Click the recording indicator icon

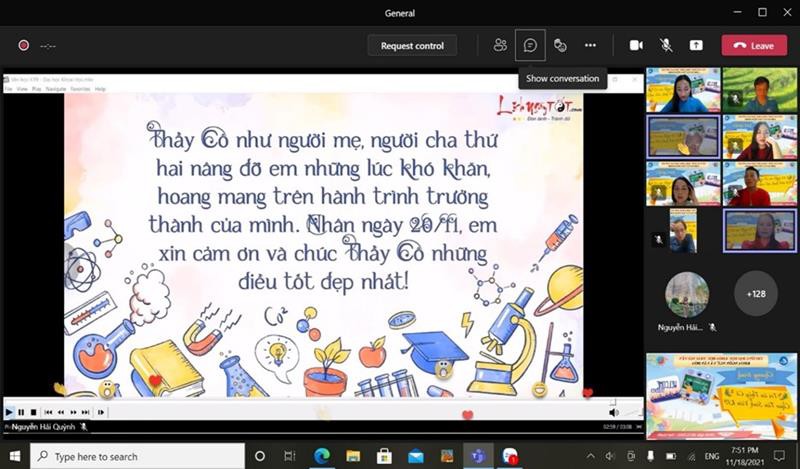tap(23, 45)
